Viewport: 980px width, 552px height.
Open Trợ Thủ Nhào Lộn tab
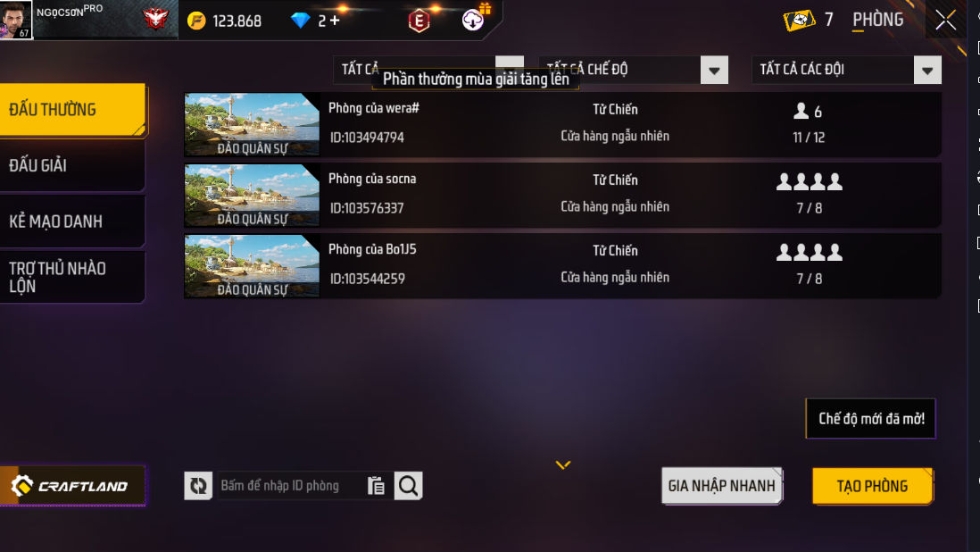[72, 277]
